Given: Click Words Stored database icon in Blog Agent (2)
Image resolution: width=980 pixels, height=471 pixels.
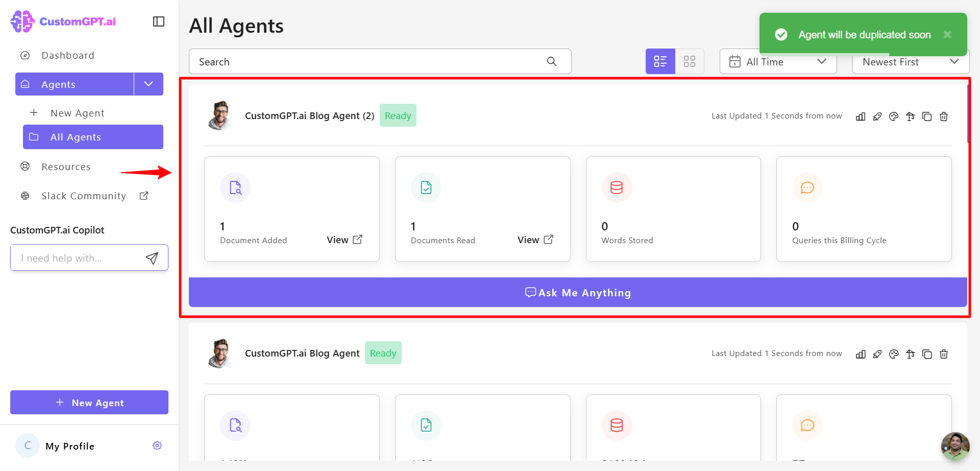Looking at the screenshot, I should [617, 187].
